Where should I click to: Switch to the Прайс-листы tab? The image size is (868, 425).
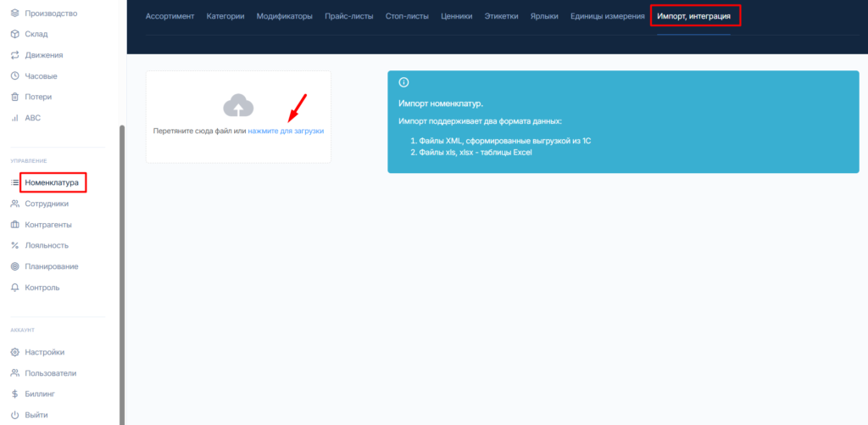pos(349,16)
